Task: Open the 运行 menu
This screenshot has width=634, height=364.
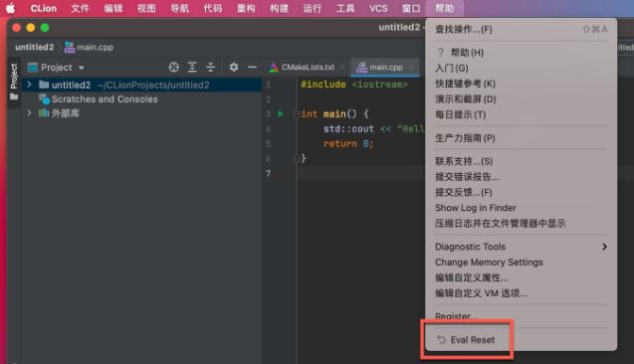Action: (x=313, y=9)
